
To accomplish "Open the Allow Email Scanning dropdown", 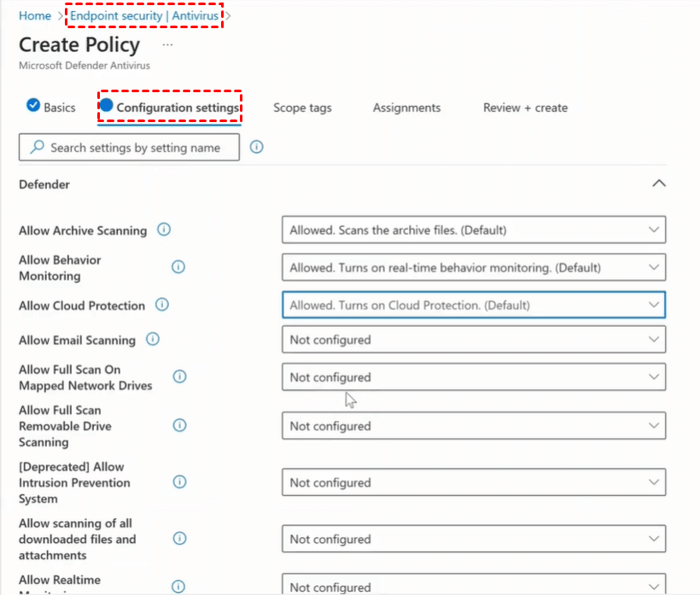I will click(x=473, y=340).
